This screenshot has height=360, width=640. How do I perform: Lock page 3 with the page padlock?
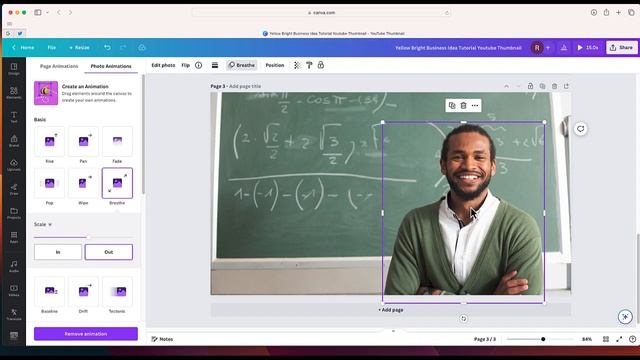(530, 86)
